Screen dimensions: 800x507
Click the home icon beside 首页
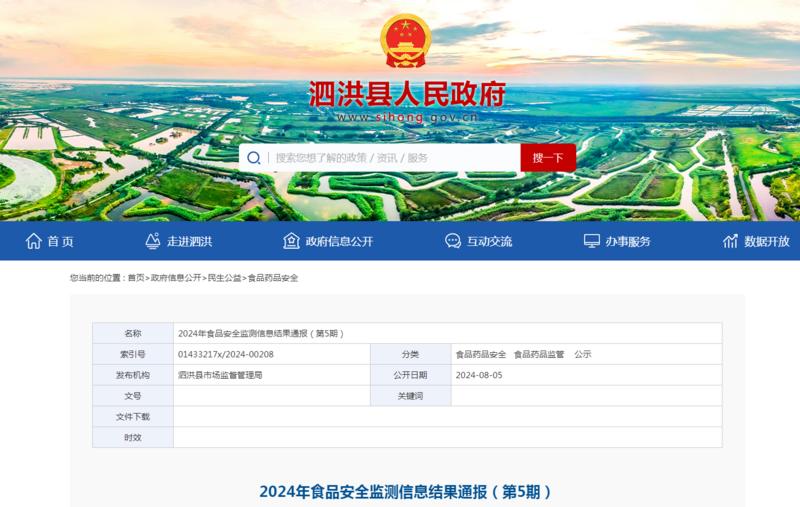[34, 241]
